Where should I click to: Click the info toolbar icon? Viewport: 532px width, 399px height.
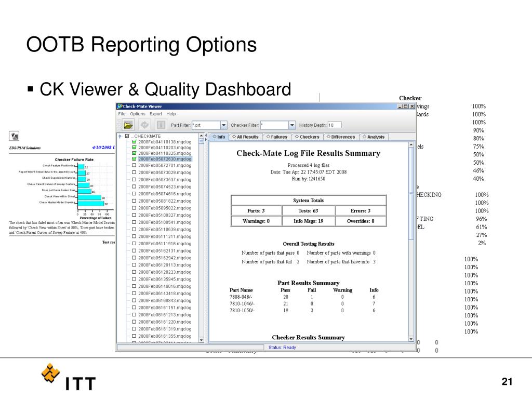pos(161,125)
